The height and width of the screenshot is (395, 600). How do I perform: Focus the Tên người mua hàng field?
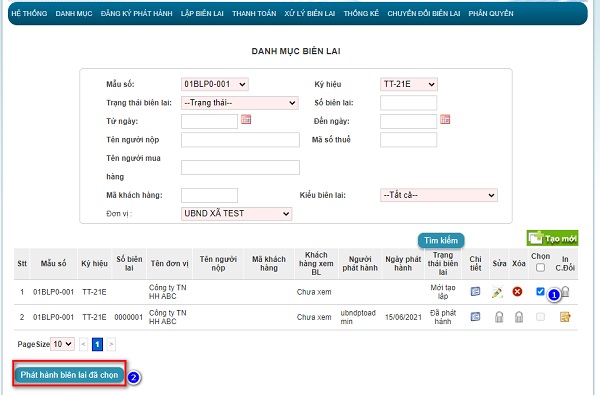pyautogui.click(x=240, y=168)
